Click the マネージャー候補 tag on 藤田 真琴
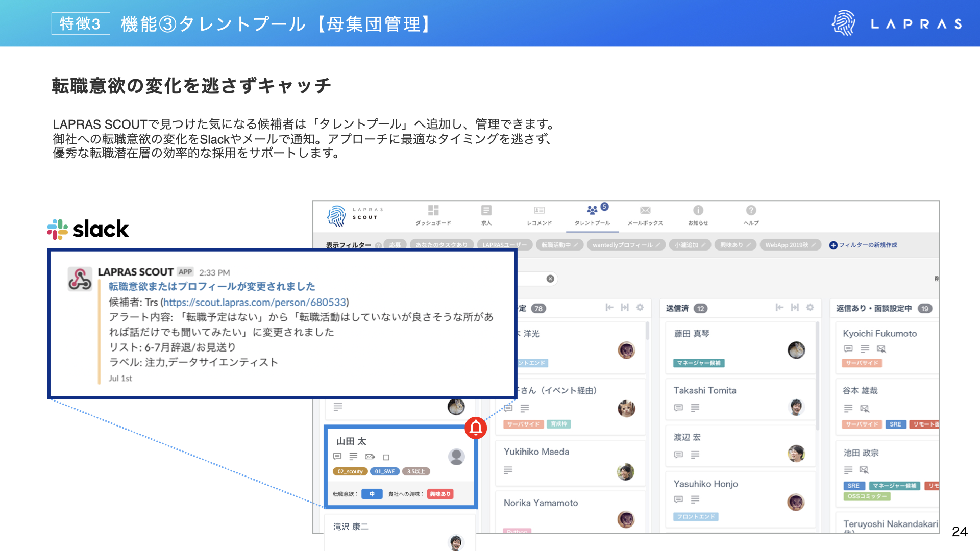The width and height of the screenshot is (980, 551). [699, 363]
